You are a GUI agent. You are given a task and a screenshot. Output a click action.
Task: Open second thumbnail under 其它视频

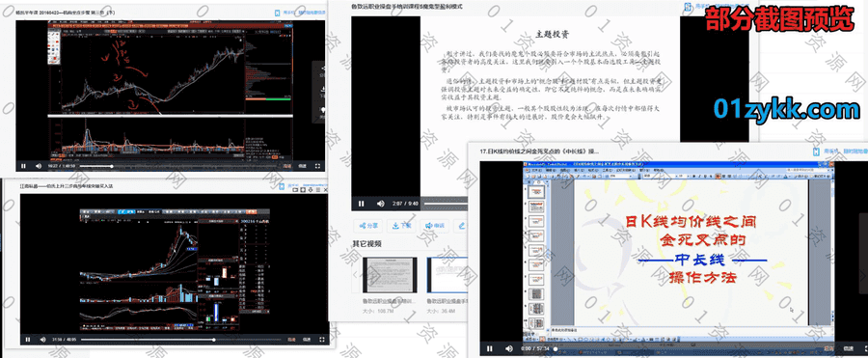point(448,275)
